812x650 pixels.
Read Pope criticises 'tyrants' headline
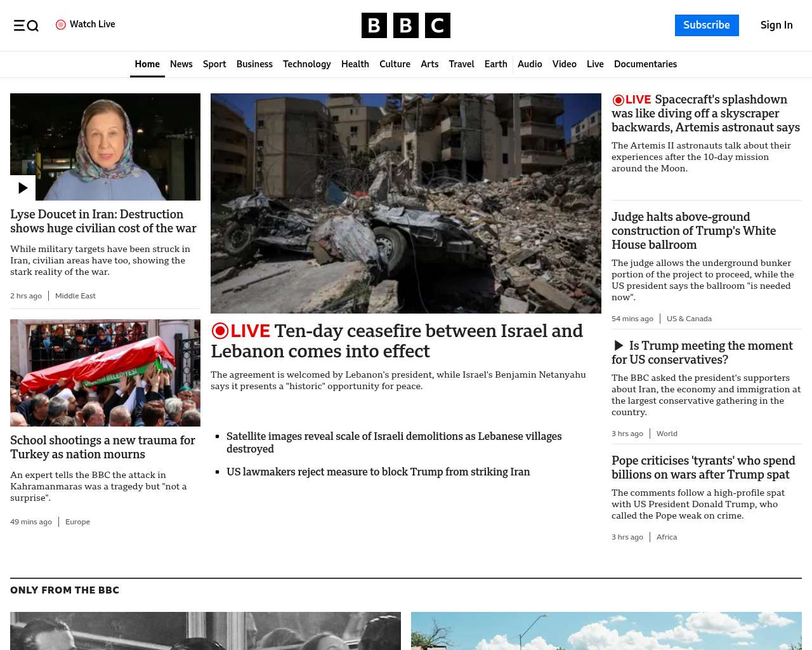pyautogui.click(x=704, y=468)
